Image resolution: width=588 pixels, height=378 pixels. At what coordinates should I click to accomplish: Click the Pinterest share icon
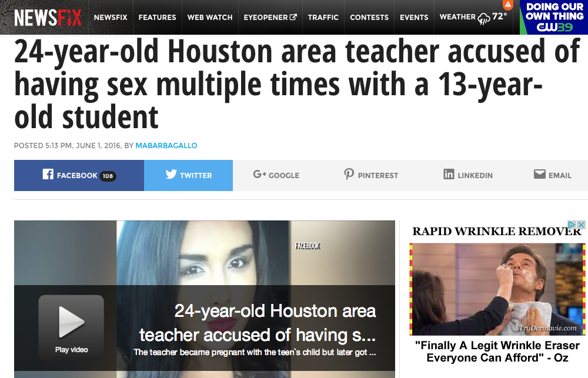pos(349,175)
